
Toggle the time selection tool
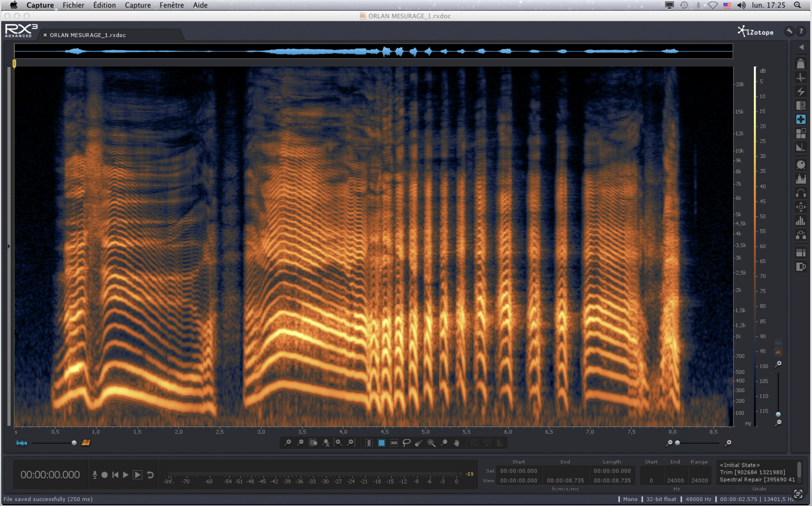click(369, 443)
